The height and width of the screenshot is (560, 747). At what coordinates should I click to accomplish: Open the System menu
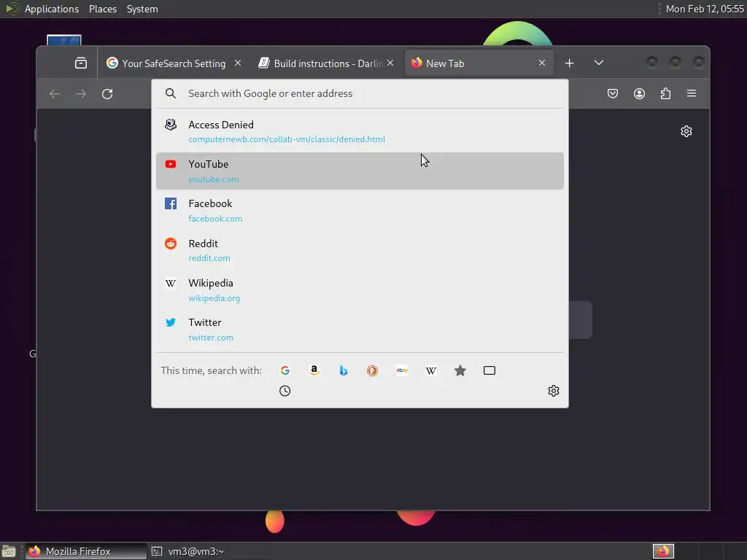142,9
